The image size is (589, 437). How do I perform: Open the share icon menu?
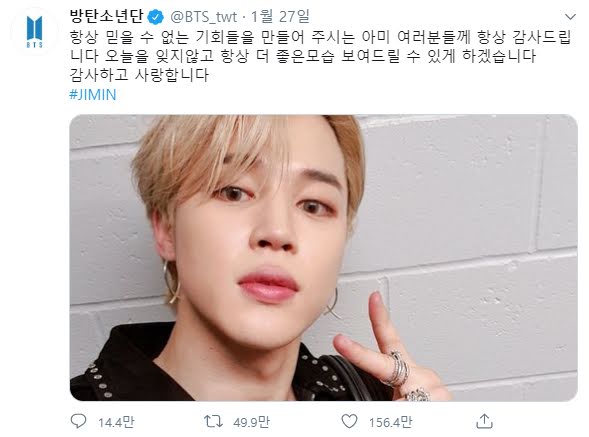pos(484,421)
